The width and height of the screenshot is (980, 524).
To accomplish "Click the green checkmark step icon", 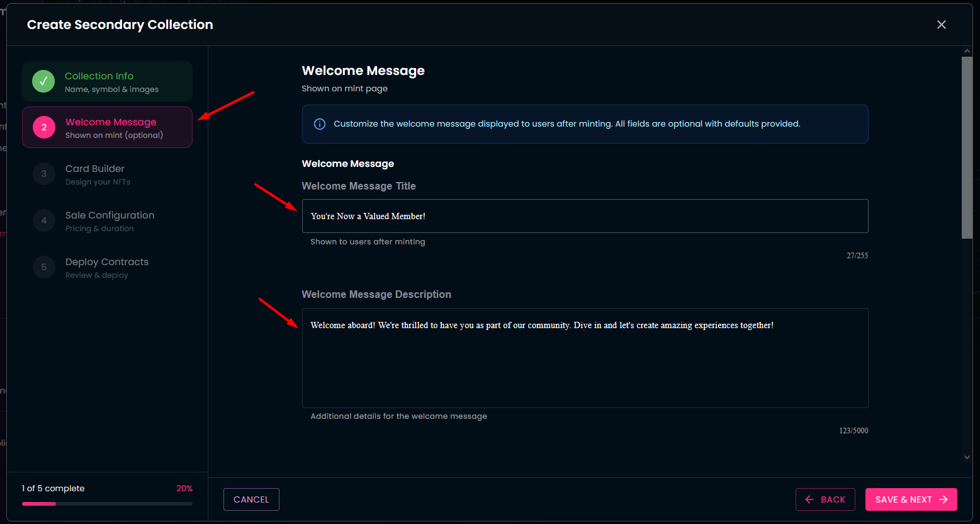I will pos(43,81).
